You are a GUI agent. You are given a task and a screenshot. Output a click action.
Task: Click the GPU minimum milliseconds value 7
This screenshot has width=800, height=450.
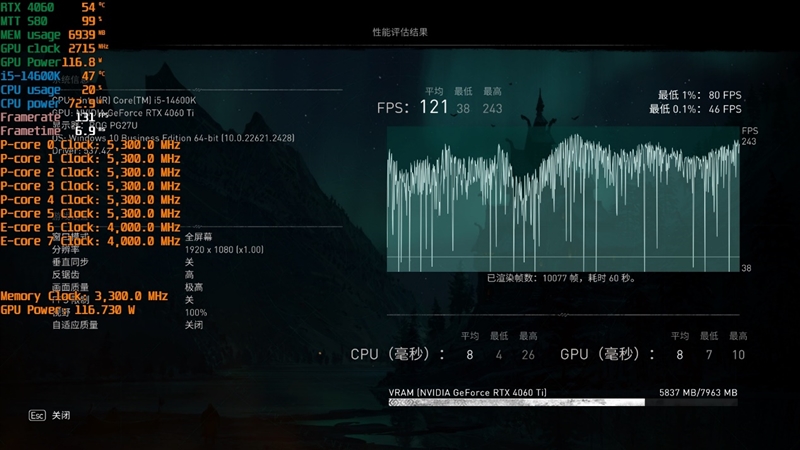[x=709, y=355]
